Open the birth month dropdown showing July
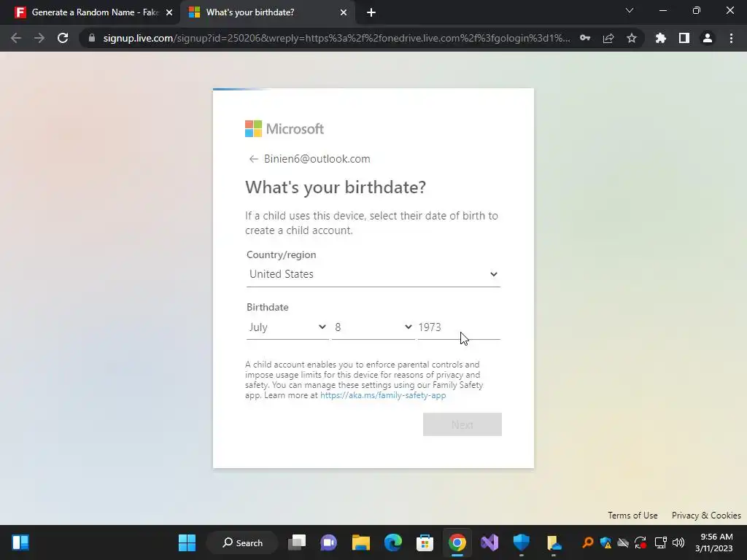Image resolution: width=747 pixels, height=560 pixels. pos(287,327)
